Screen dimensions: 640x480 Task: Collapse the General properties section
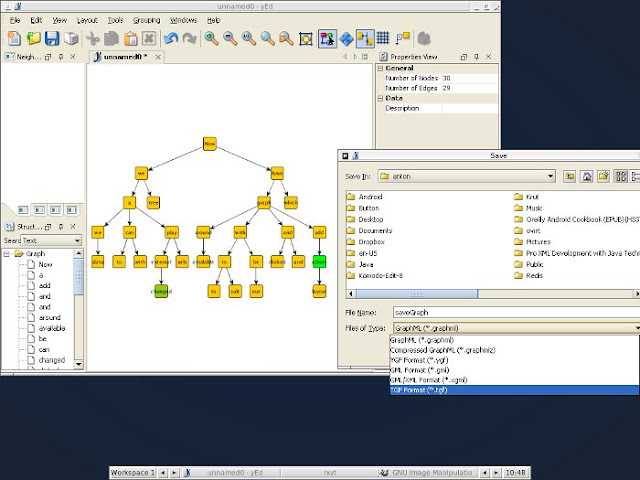tap(380, 68)
